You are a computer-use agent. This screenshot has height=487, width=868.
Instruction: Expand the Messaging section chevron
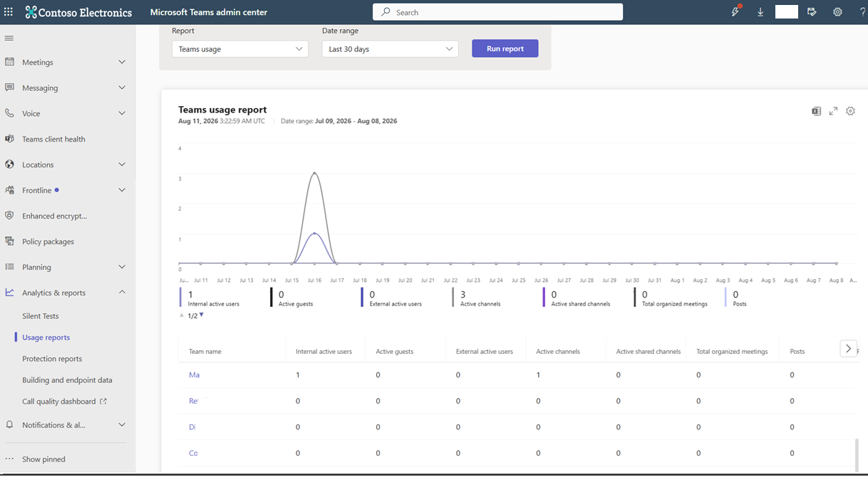pos(122,88)
